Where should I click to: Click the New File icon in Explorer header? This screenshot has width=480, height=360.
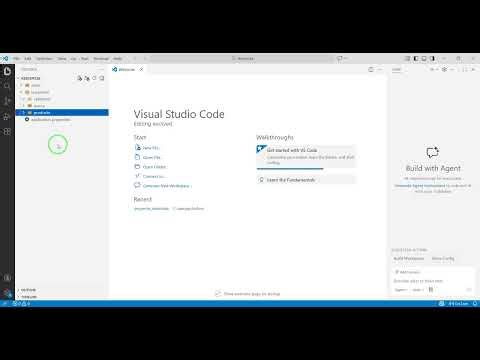[79, 78]
